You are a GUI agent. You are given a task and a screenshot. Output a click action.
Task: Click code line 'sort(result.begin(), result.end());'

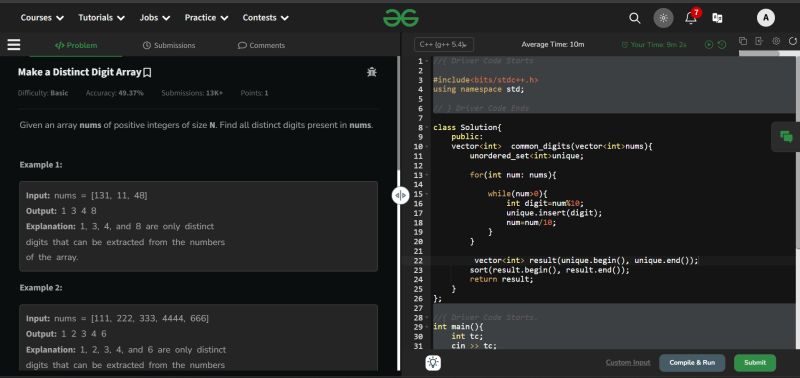tap(549, 270)
